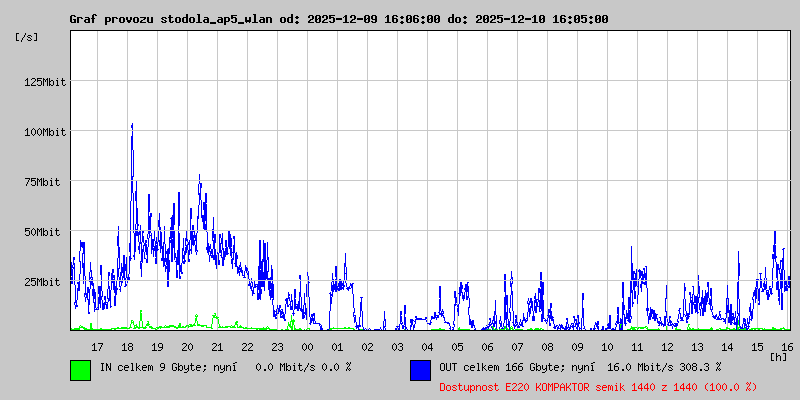Click the blue OUT legend color swatch
This screenshot has width=800, height=400.
420,369
